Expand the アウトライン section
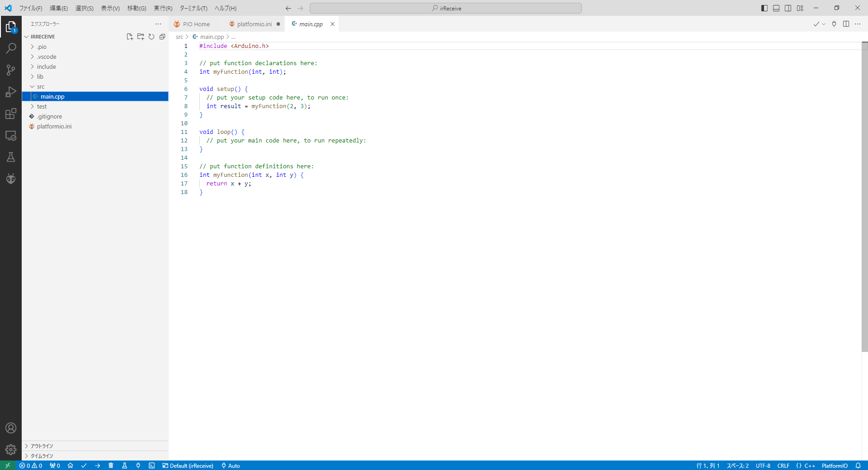 42,446
